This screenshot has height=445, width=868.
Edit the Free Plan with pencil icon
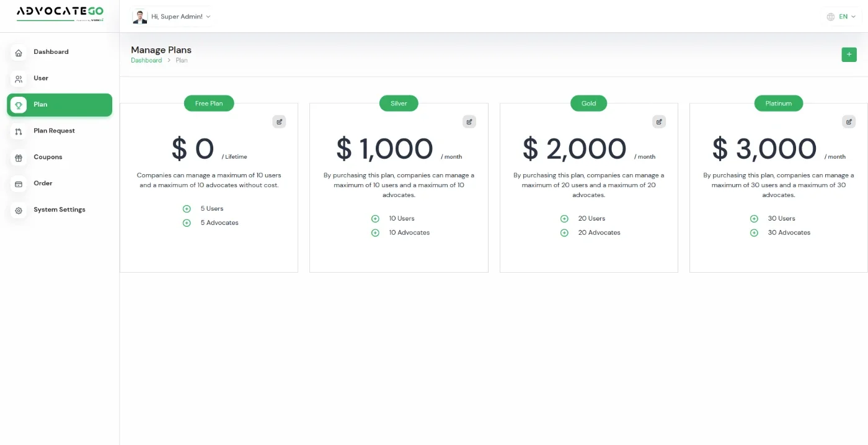280,121
